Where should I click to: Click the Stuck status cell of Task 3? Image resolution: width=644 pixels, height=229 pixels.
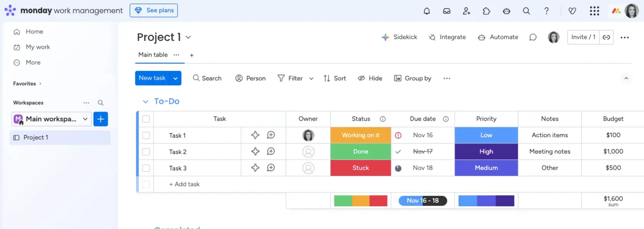(360, 168)
